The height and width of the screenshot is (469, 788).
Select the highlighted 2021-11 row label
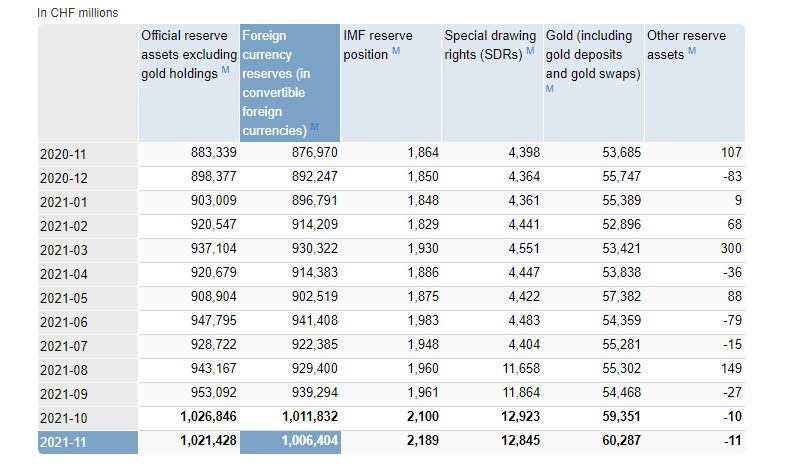(x=61, y=443)
